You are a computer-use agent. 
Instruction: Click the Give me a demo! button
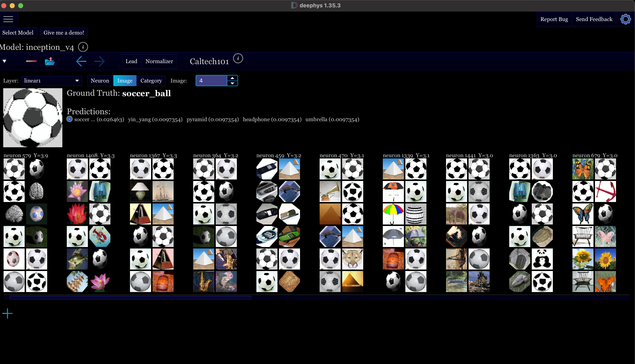tap(64, 33)
